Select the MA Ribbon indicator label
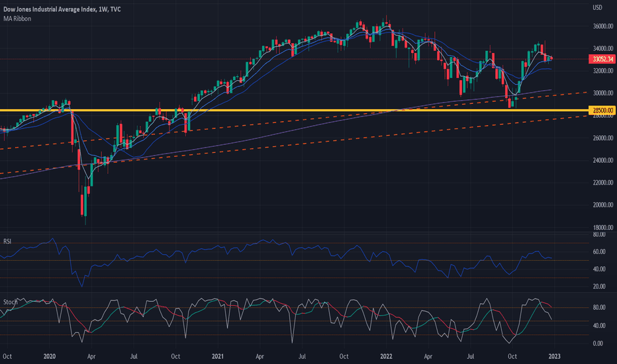Viewport: 617px width, 364px height. (17, 19)
